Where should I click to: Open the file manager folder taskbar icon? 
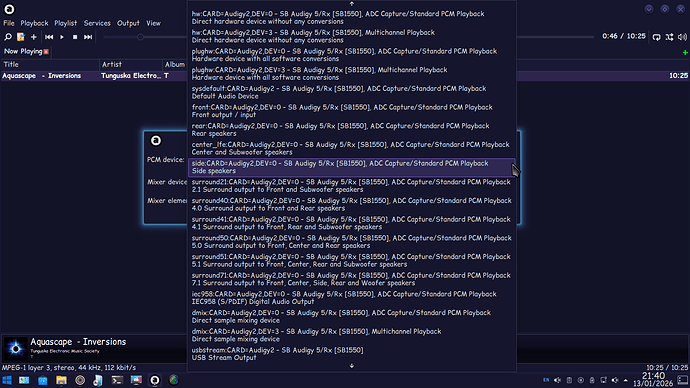(x=61, y=380)
